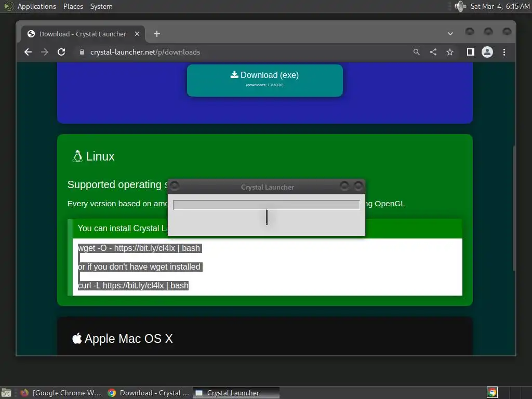Click 'or if you don't have wget installed' text
This screenshot has height=399, width=532.
click(140, 267)
